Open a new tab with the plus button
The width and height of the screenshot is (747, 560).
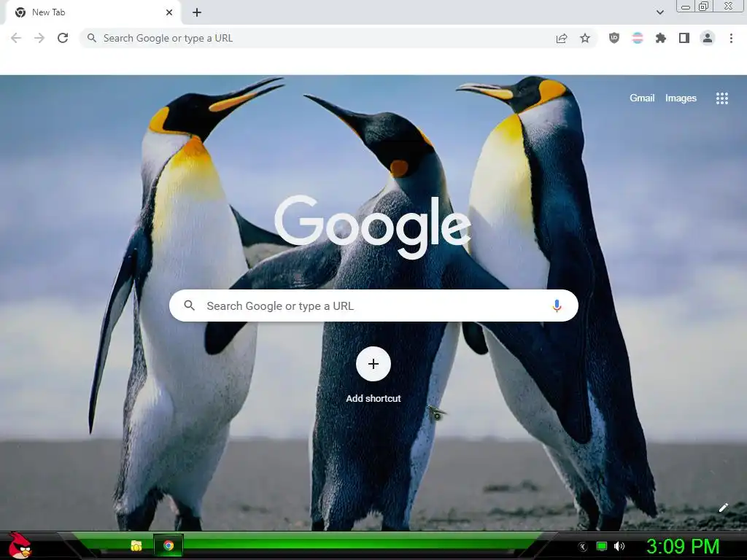click(x=197, y=12)
